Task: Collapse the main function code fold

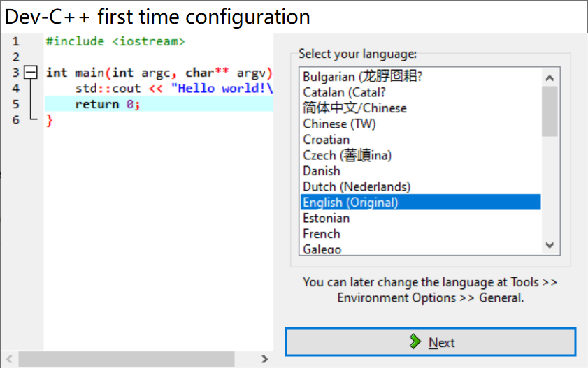Action: point(30,72)
